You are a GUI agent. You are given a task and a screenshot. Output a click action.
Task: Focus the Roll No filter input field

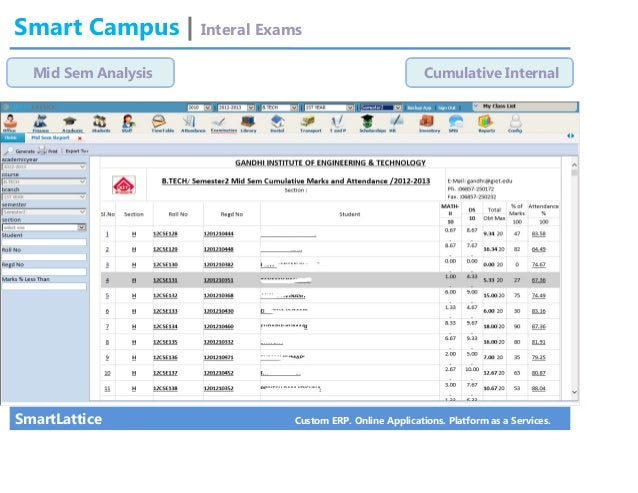click(44, 257)
